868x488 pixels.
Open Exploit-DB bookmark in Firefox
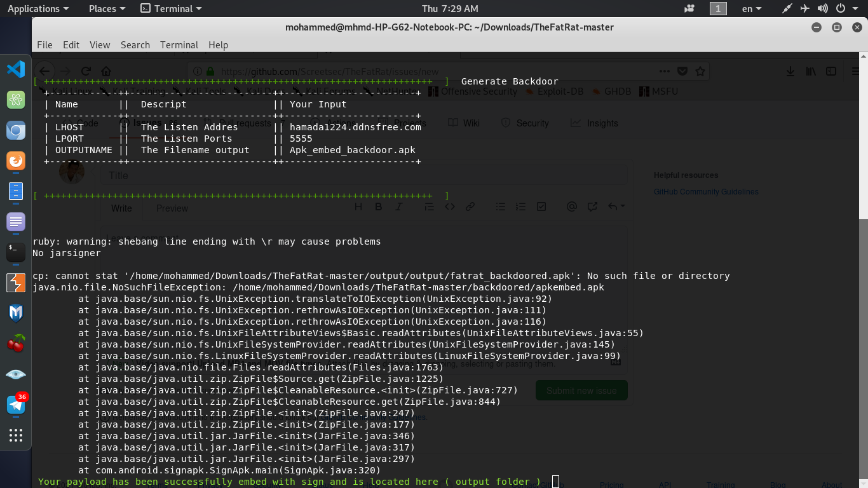(x=554, y=91)
